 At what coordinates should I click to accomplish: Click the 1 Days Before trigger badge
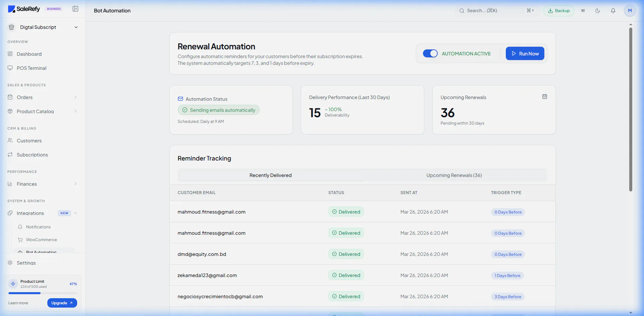(x=507, y=276)
